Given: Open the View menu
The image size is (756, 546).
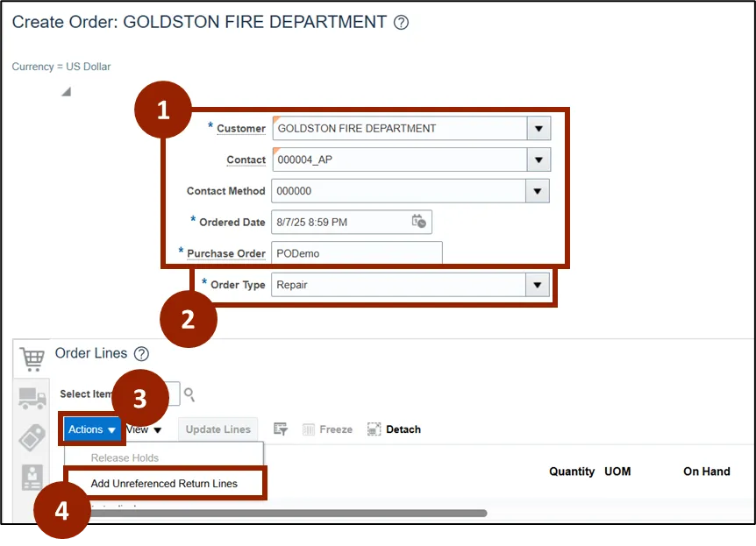Looking at the screenshot, I should point(144,429).
